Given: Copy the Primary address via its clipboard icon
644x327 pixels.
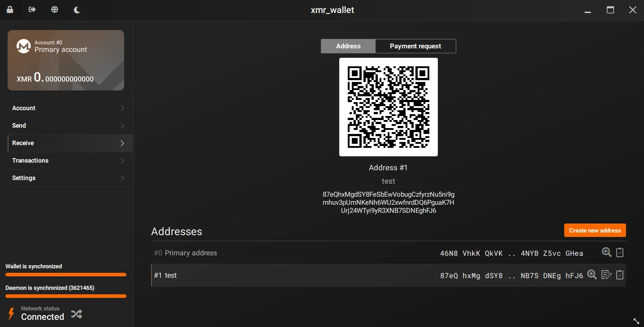Looking at the screenshot, I should [x=620, y=253].
